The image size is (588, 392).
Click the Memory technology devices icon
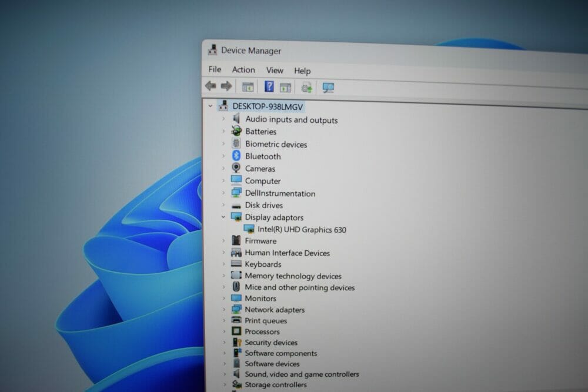click(236, 275)
